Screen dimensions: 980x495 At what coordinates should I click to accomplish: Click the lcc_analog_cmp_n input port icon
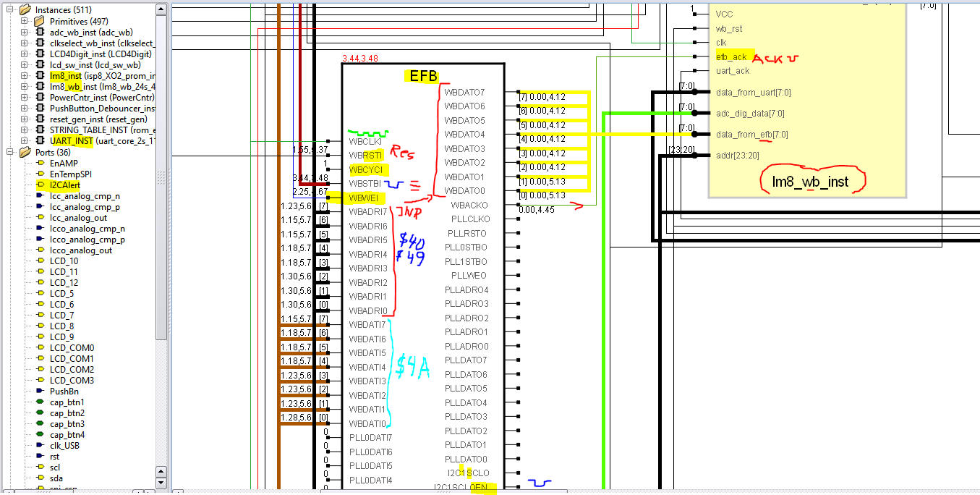[x=41, y=196]
